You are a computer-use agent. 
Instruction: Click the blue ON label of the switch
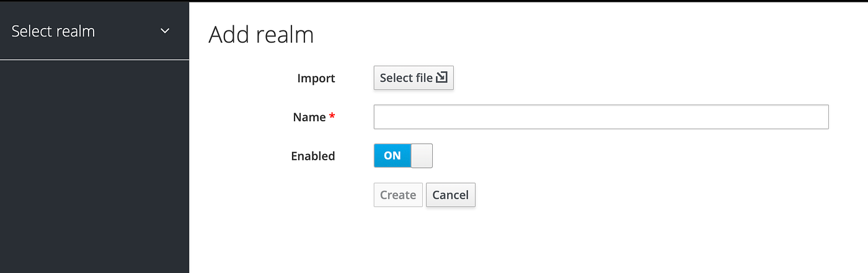392,156
